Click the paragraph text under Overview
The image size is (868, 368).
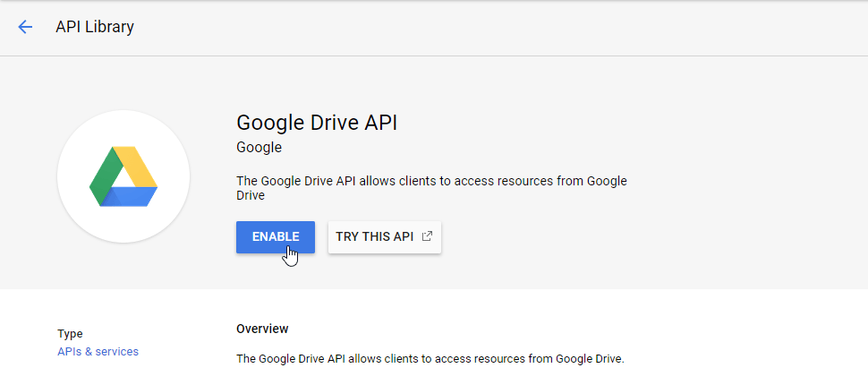[430, 359]
